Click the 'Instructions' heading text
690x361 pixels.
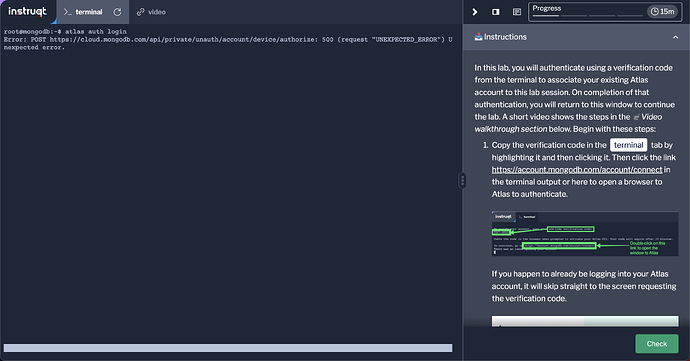click(x=505, y=37)
